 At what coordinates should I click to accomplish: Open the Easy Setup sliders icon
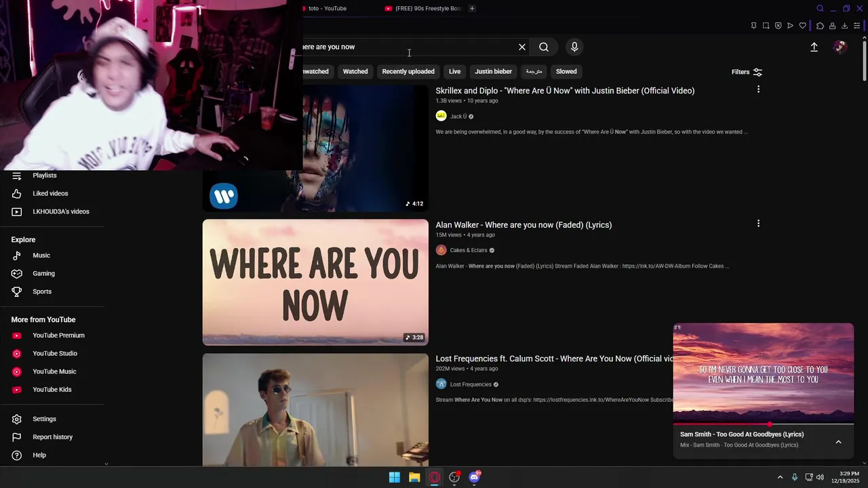pos(857,26)
